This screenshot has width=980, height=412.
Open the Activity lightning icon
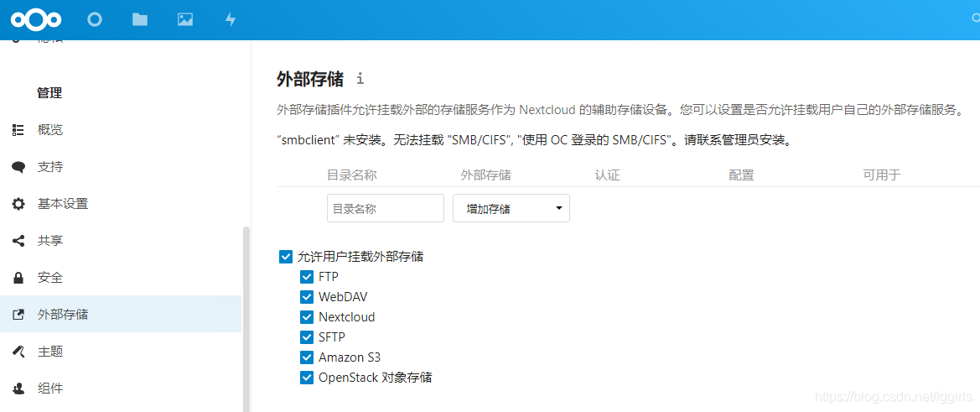pos(231,20)
